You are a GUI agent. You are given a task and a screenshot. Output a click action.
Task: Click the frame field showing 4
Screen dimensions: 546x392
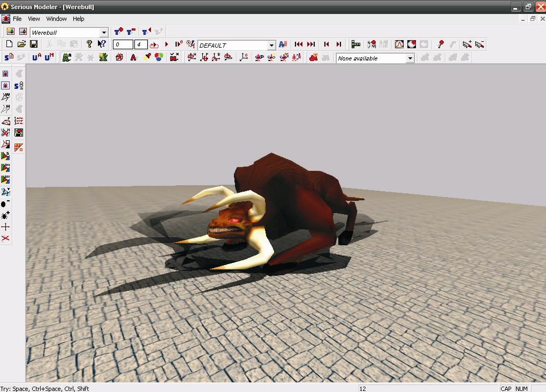point(141,44)
